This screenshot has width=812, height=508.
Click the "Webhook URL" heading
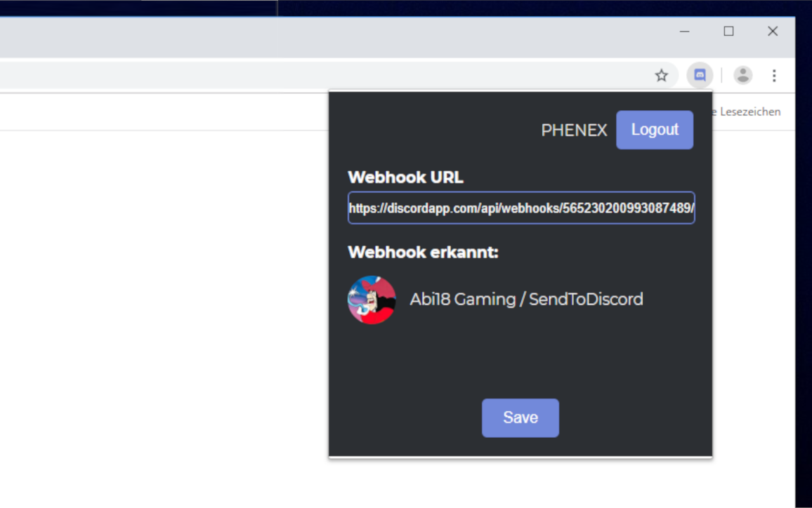pyautogui.click(x=405, y=177)
